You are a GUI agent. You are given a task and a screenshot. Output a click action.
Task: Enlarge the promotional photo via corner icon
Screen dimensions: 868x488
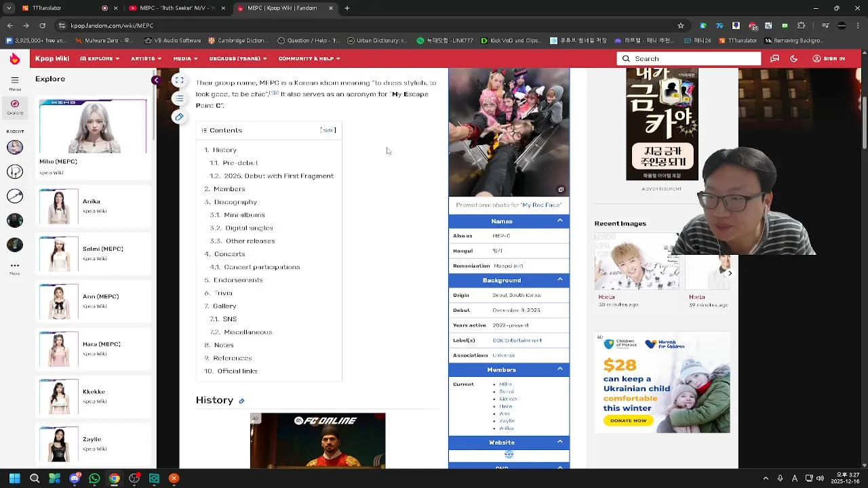pyautogui.click(x=561, y=190)
